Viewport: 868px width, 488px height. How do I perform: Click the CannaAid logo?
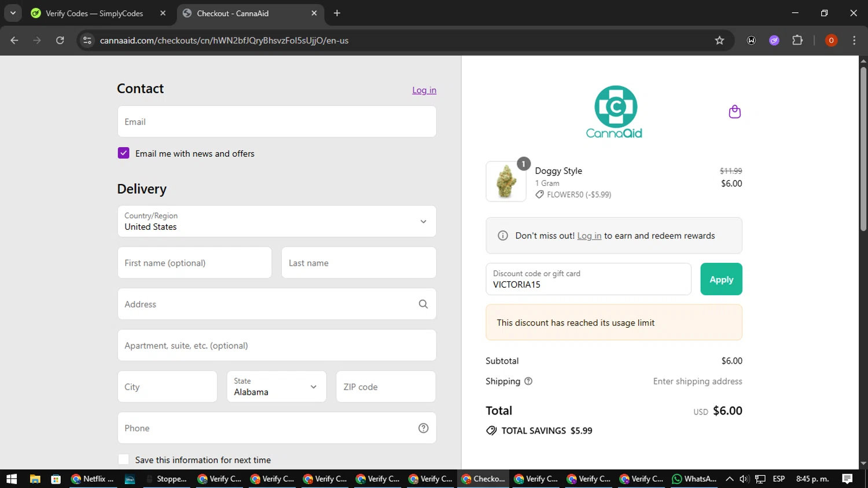pyautogui.click(x=615, y=112)
